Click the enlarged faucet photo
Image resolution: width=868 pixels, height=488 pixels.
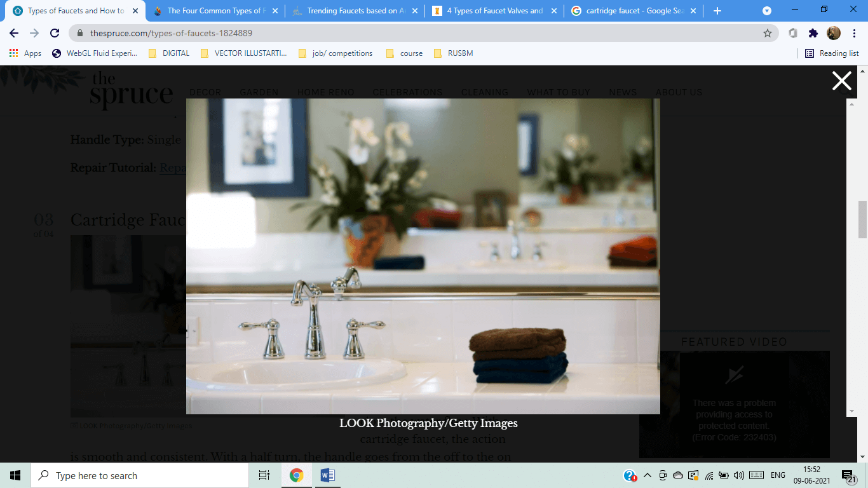pos(423,256)
